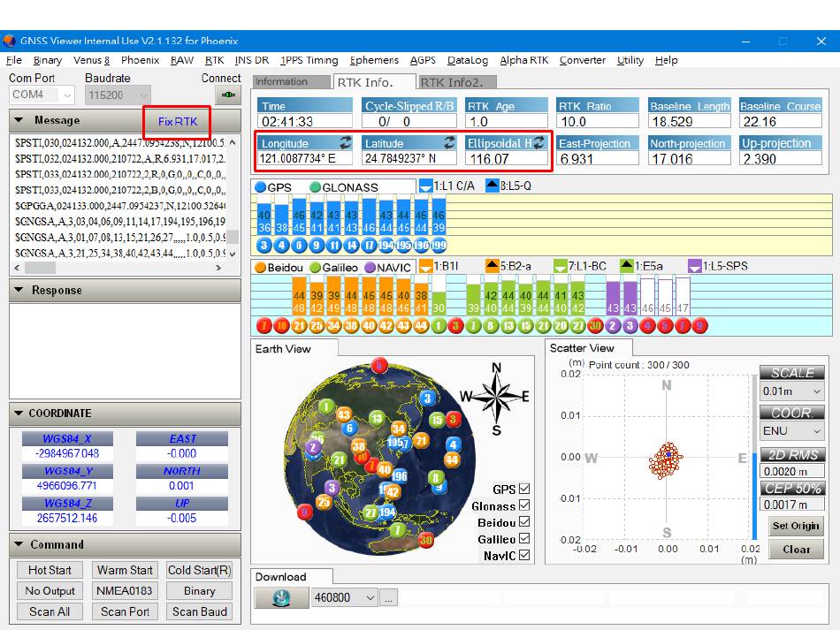Click the E5a signal legend icon

626,266
